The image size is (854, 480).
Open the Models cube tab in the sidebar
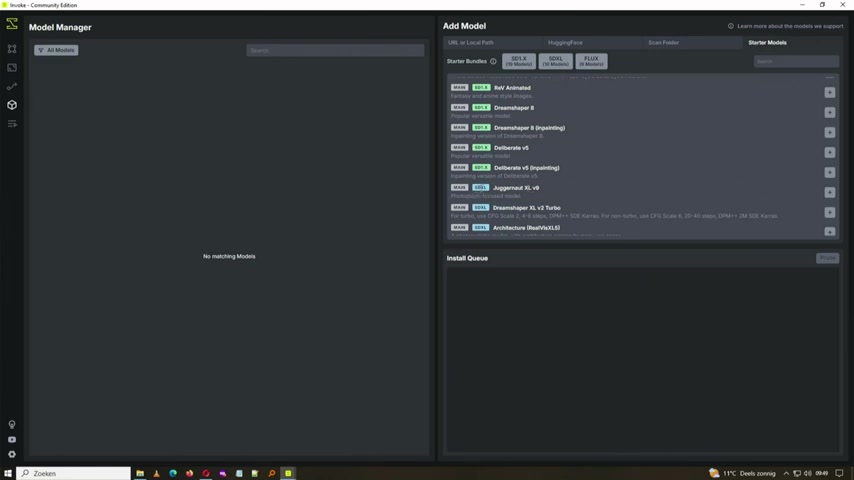[x=12, y=105]
